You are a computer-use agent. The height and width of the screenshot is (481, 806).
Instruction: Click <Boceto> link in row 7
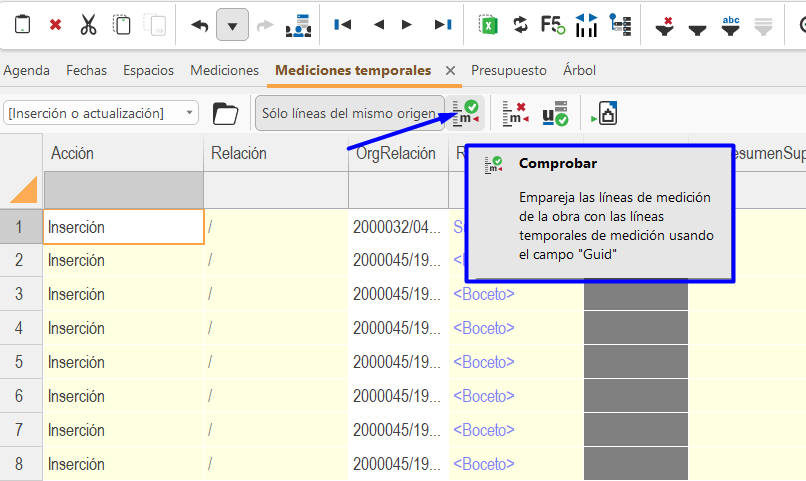484,430
